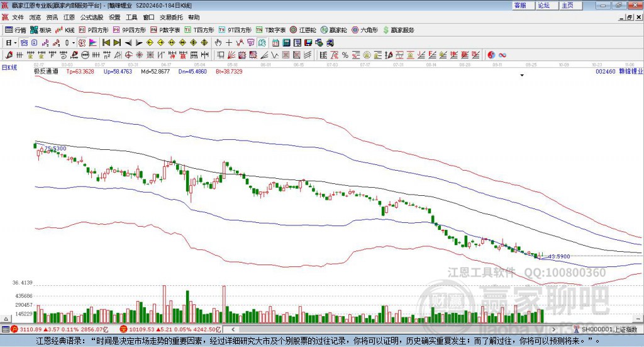Click the red-blue yin-yang icon

491,55
